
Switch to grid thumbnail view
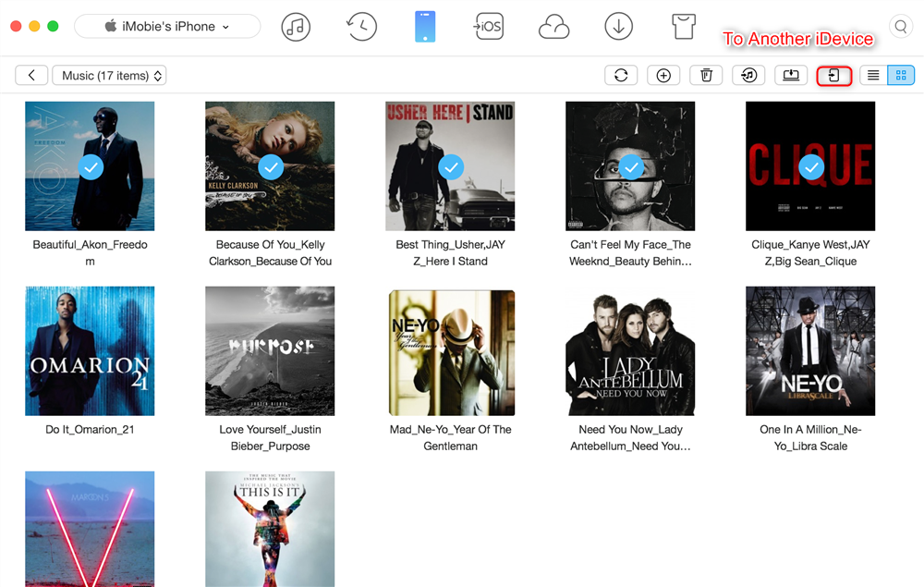click(x=901, y=76)
